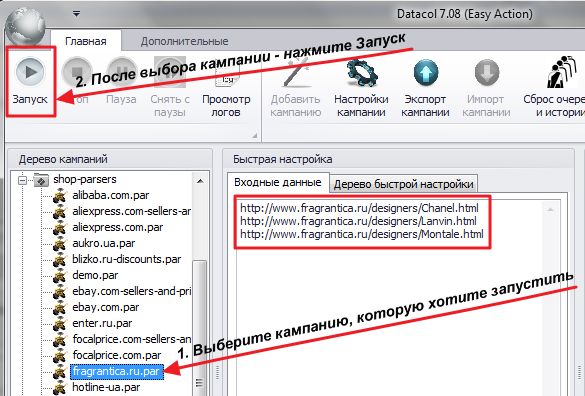Select alibaba.com.par campaign

pyautogui.click(x=111, y=195)
